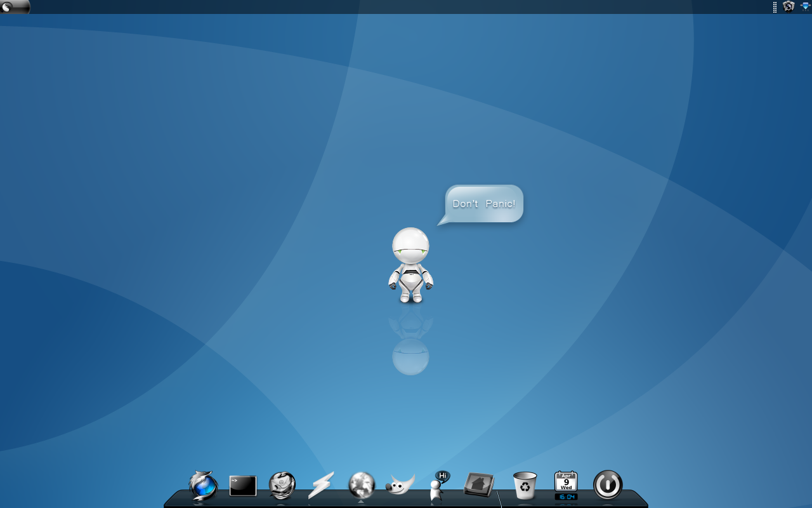Image resolution: width=812 pixels, height=508 pixels.
Task: Open the 'Hi' chat messenger icon
Action: (439, 486)
